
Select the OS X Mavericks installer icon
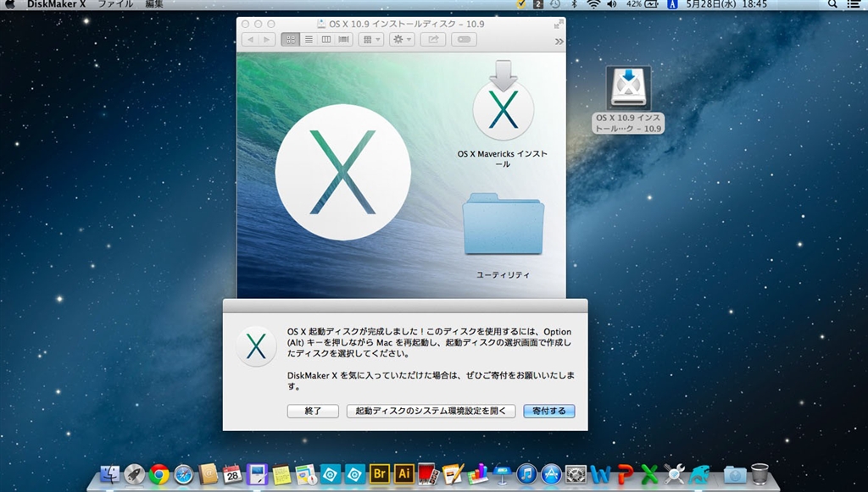503,101
